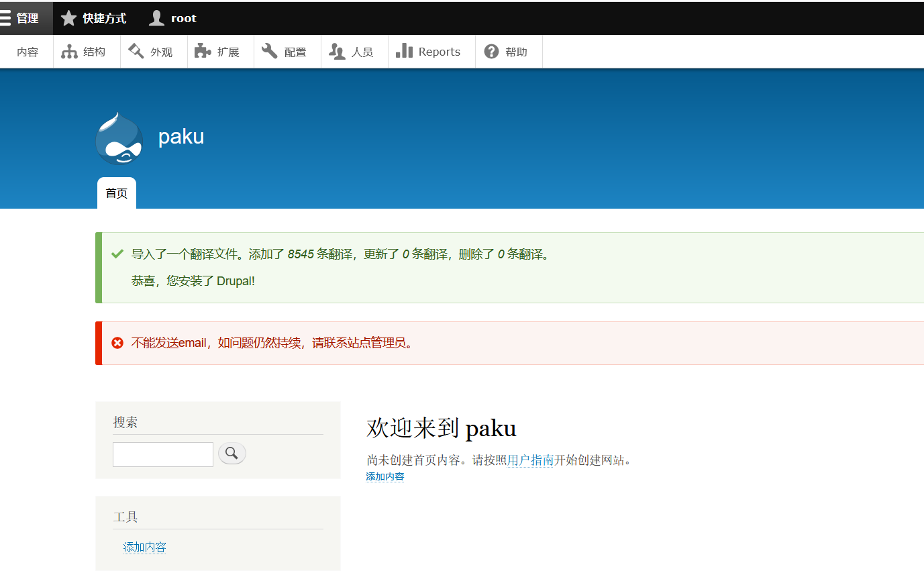This screenshot has height=573, width=924.
Task: Open the 外观 appearance menu
Action: pyautogui.click(x=154, y=52)
